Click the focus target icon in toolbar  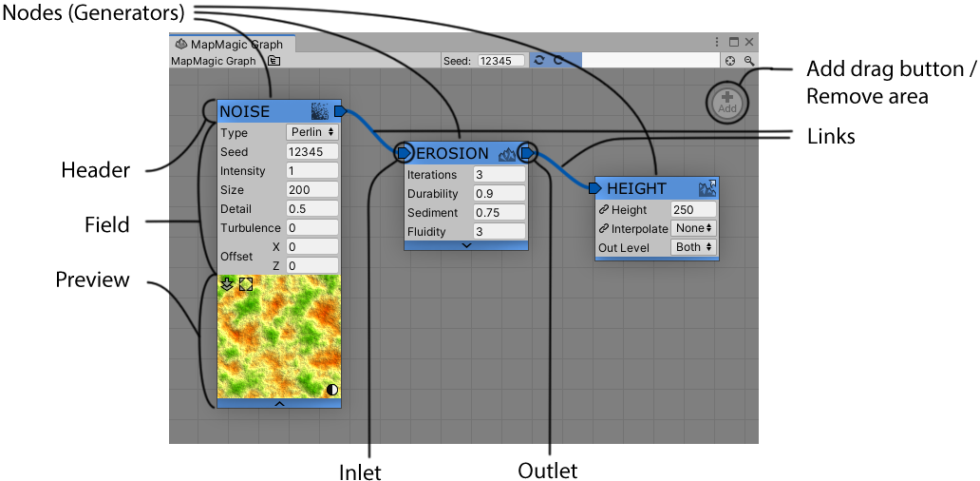(730, 61)
